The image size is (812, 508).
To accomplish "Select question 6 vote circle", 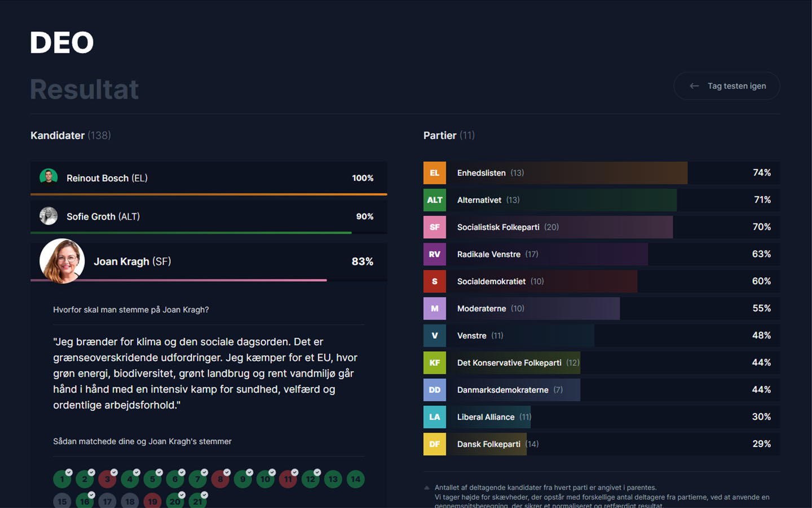I will pyautogui.click(x=175, y=479).
